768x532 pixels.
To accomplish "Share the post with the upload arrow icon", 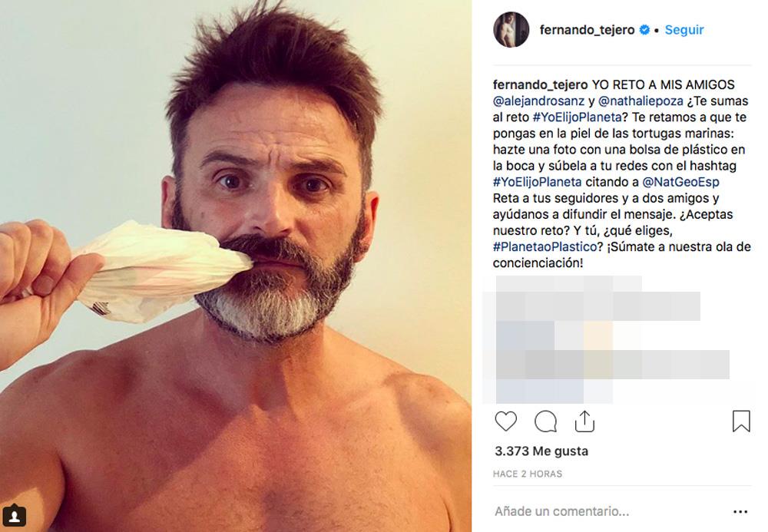I will (x=584, y=421).
